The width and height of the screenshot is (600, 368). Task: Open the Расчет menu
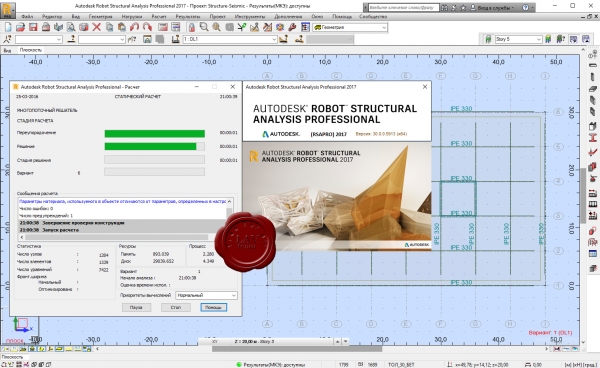tap(159, 16)
